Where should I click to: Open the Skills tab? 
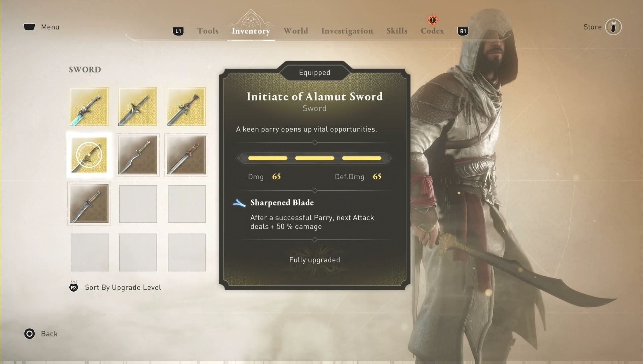pyautogui.click(x=397, y=31)
